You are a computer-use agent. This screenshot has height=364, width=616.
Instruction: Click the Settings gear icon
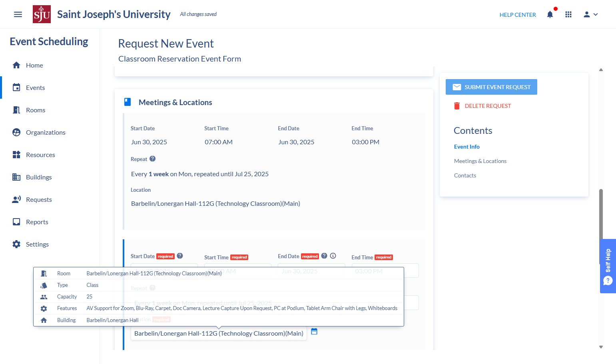pos(16,244)
